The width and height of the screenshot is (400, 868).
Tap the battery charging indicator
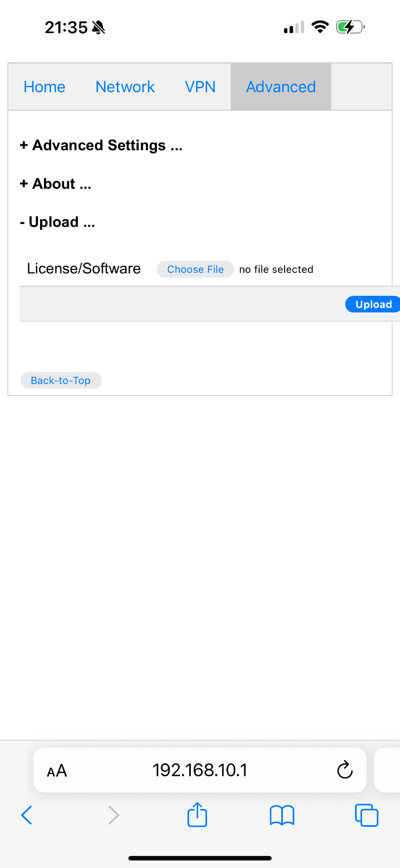(351, 27)
